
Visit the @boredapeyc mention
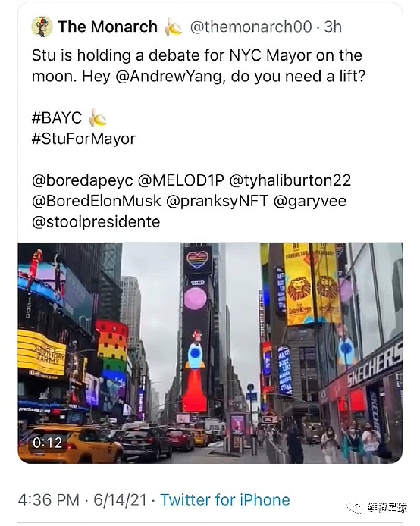[x=82, y=180]
